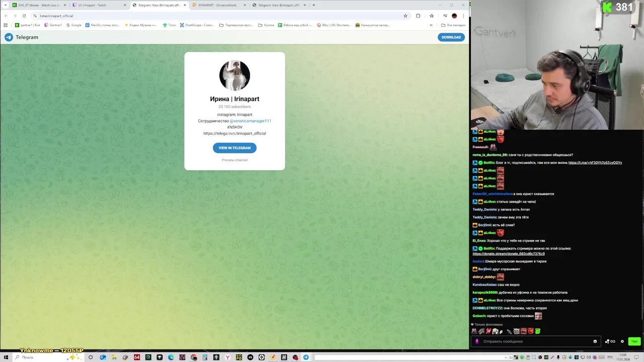Click the green emote in quick emote row
This screenshot has height=362, width=644.
[537, 331]
